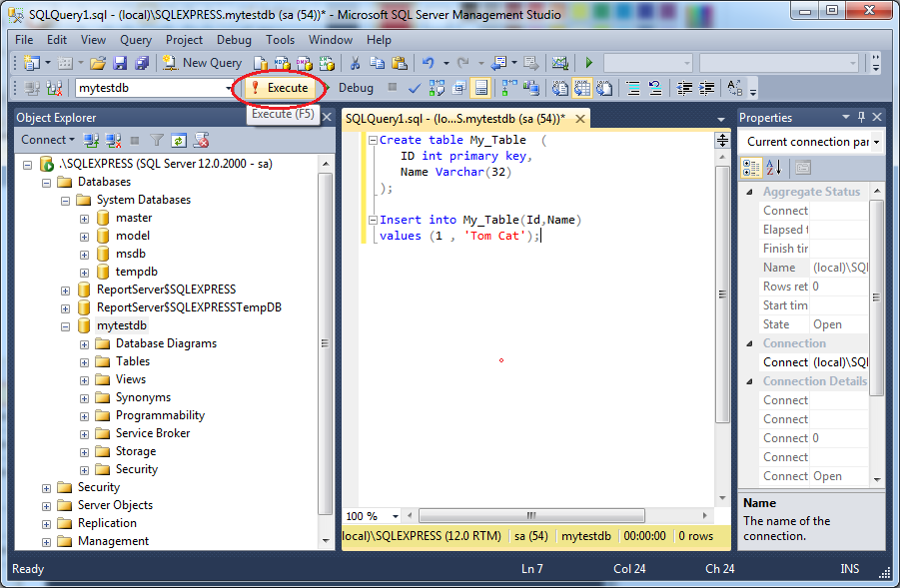Image resolution: width=900 pixels, height=588 pixels.
Task: Click the Decrease Indent icon
Action: tap(685, 88)
